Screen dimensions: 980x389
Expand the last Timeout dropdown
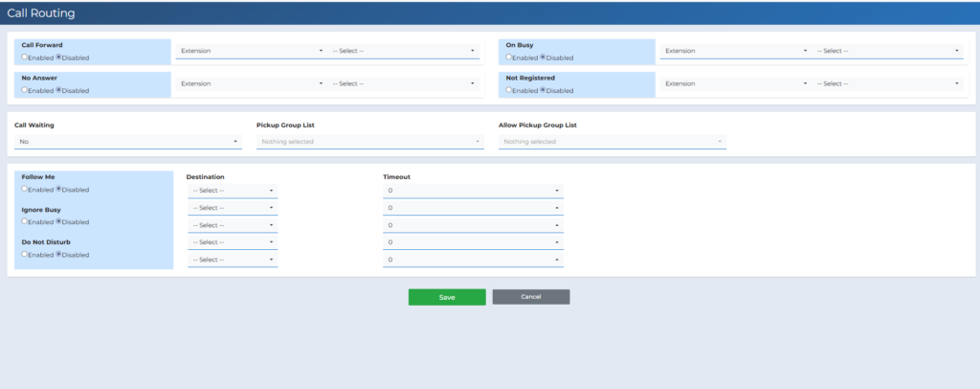tap(473, 260)
